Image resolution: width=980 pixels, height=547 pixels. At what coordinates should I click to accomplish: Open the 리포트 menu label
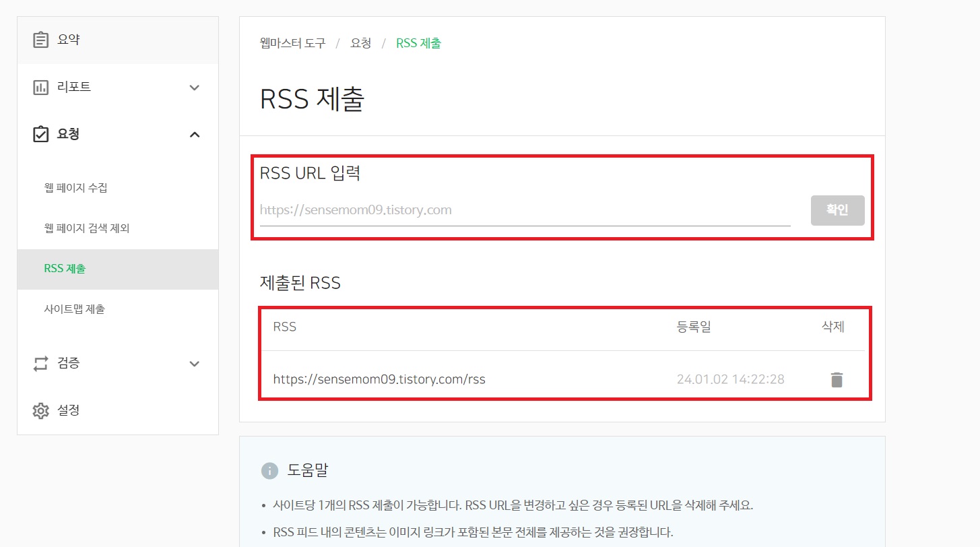coord(74,87)
